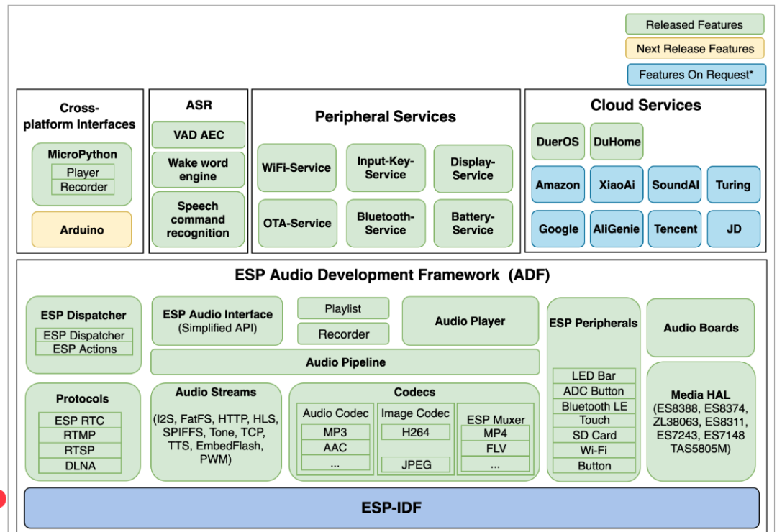Click the RTMP protocol row

80,436
